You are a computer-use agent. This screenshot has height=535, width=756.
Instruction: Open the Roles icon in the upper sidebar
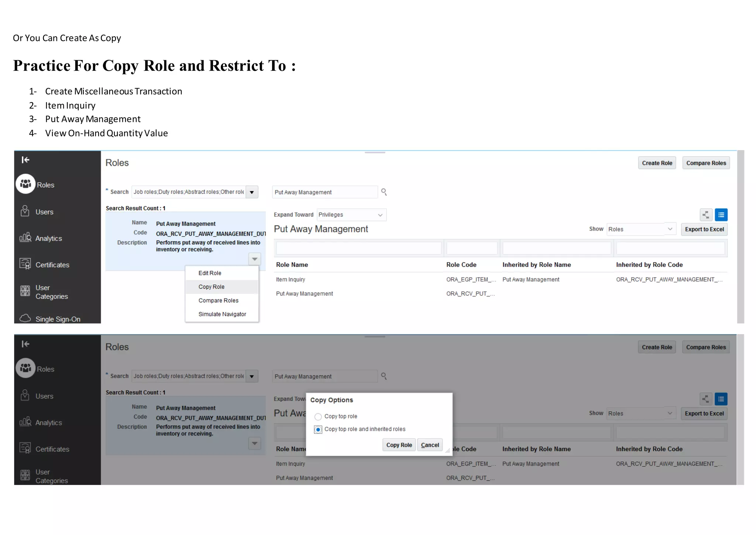click(x=25, y=184)
